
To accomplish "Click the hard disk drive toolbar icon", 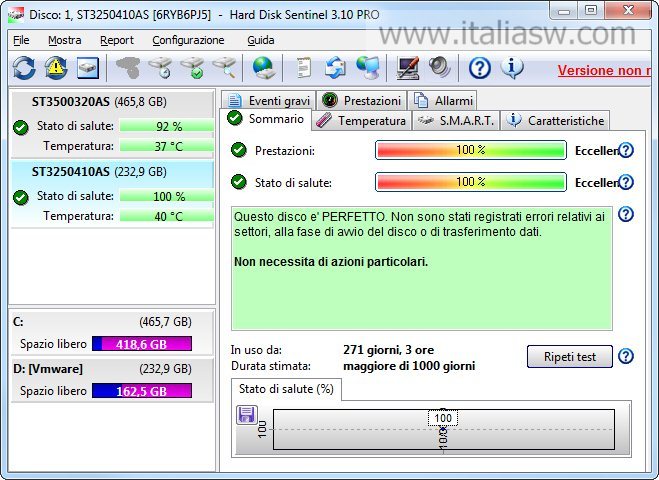I will (88, 68).
